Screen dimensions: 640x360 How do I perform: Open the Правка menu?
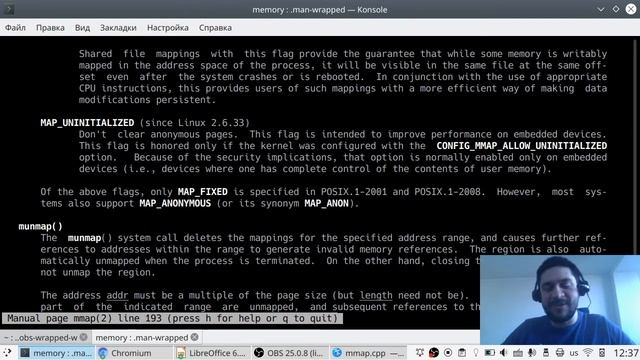(50, 28)
